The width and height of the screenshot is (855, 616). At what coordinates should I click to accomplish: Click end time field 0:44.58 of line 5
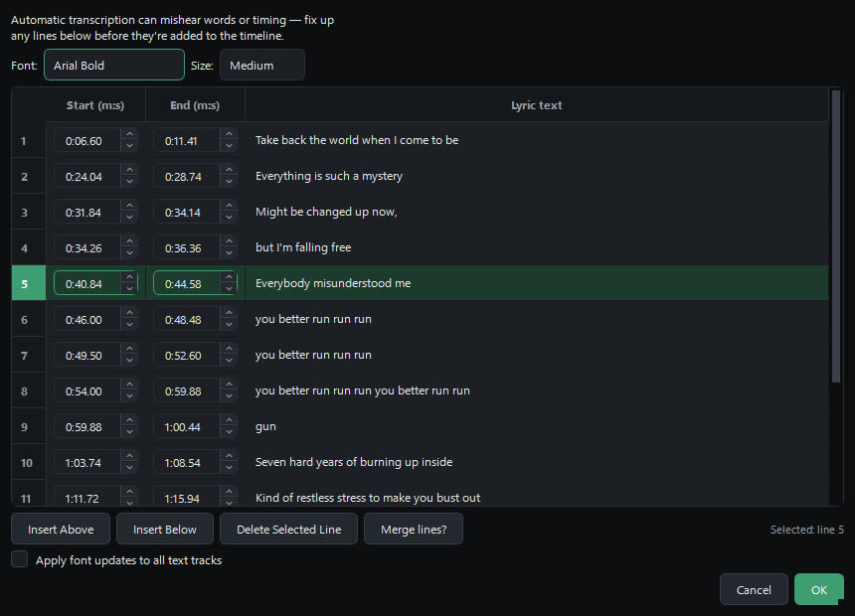187,283
